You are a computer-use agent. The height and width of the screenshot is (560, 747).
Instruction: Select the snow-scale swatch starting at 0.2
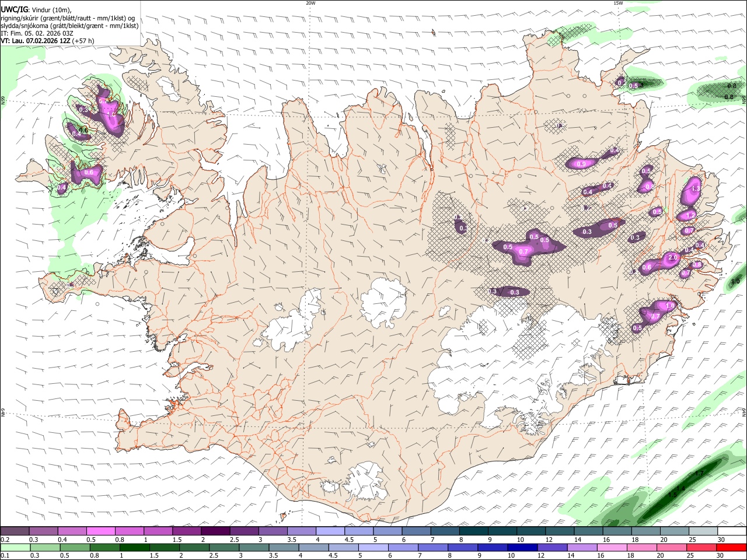coord(15,531)
